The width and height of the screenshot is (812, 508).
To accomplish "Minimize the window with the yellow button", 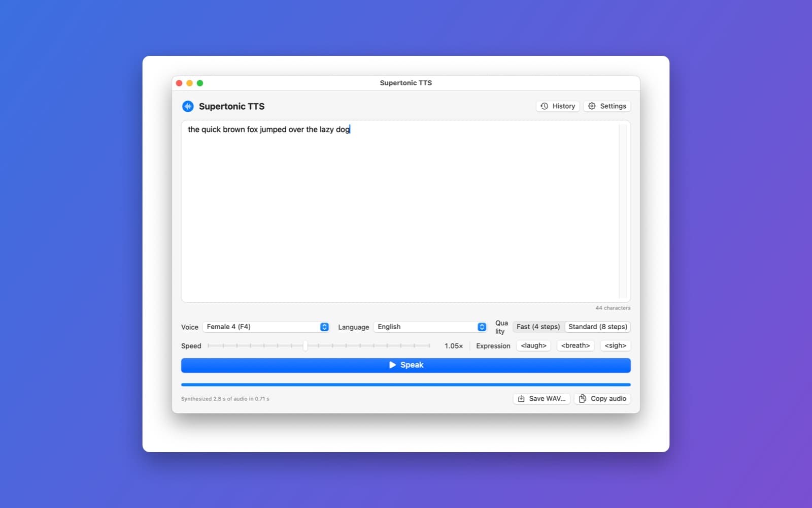I will pyautogui.click(x=189, y=83).
